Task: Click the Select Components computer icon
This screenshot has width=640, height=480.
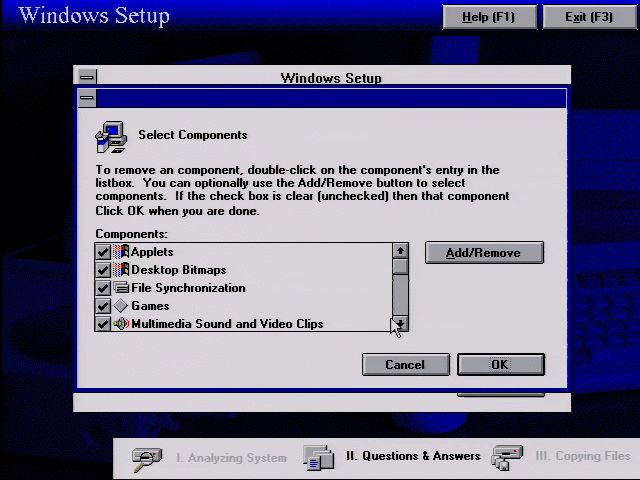Action: coord(111,137)
